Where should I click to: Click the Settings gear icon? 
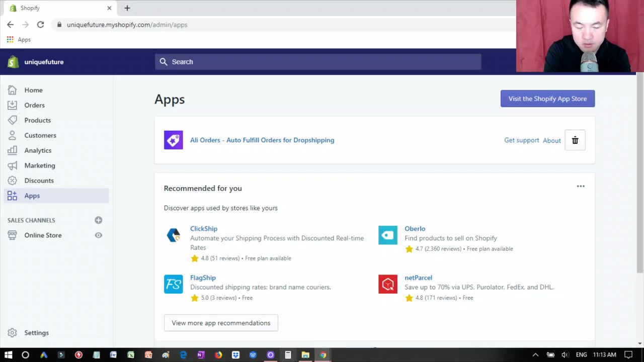point(12,333)
